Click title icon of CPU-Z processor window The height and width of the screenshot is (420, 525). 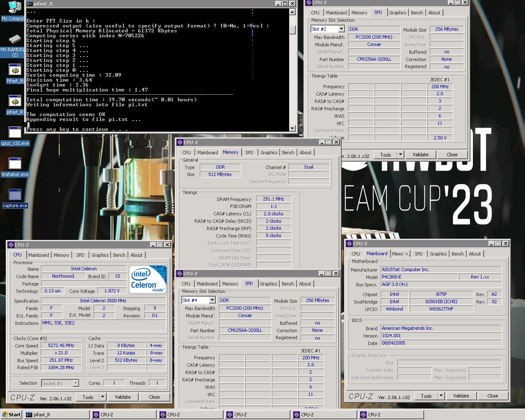[11, 245]
